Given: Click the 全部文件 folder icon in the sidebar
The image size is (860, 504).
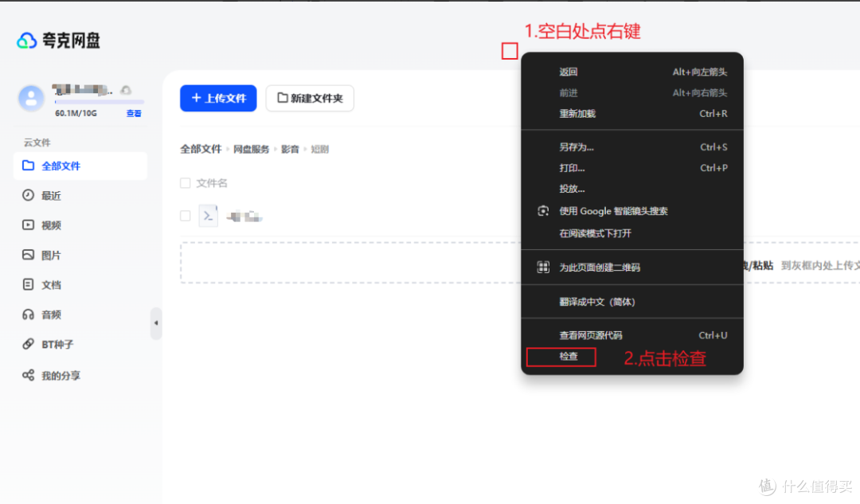Looking at the screenshot, I should 28,166.
